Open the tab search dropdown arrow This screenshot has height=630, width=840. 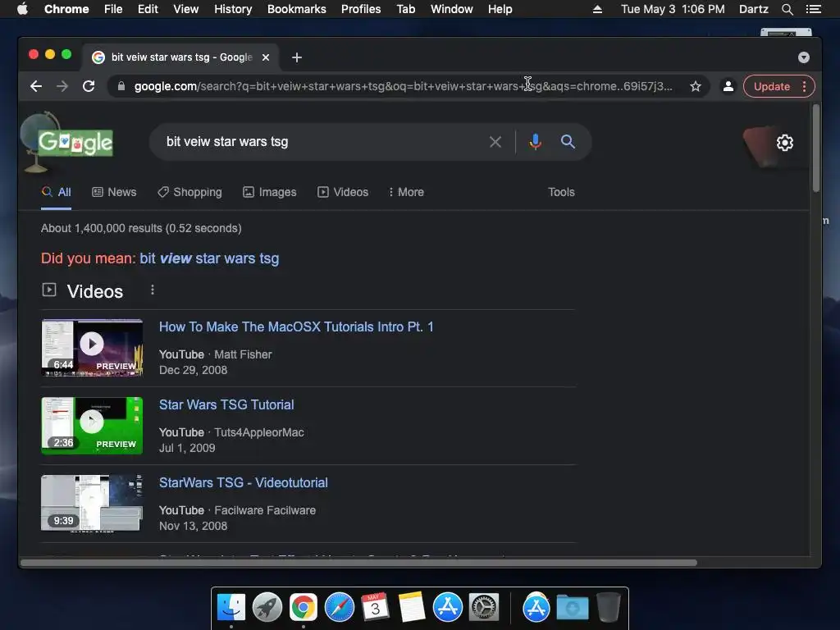tap(804, 57)
